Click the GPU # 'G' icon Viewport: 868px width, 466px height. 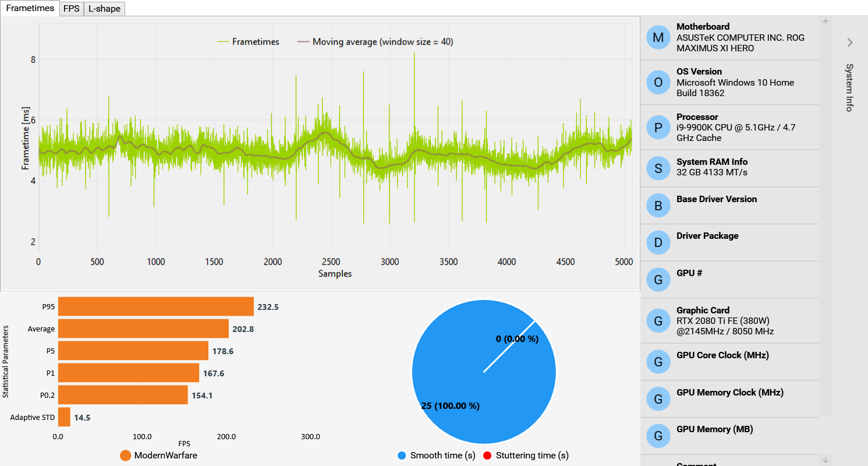pyautogui.click(x=658, y=280)
